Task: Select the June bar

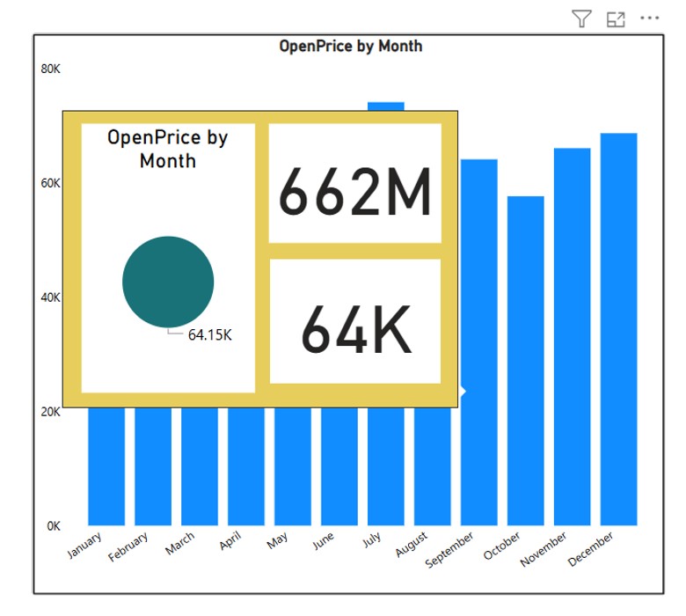Action: pyautogui.click(x=339, y=466)
